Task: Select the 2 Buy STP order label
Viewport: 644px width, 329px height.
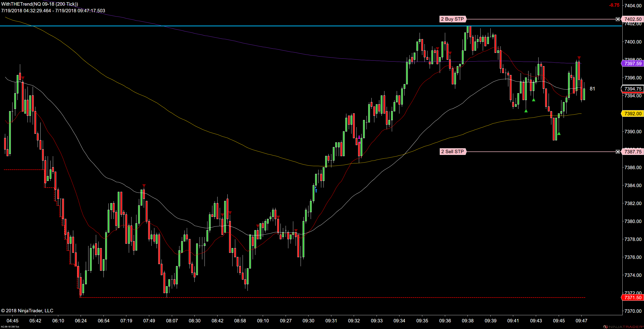Action: 453,19
